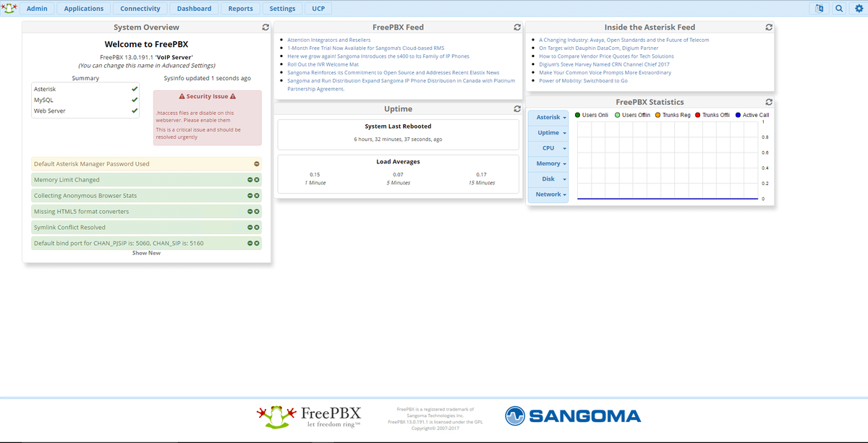Delete the Collecting Anonymous Browser Stats notice
The width and height of the screenshot is (868, 443).
[x=257, y=196]
